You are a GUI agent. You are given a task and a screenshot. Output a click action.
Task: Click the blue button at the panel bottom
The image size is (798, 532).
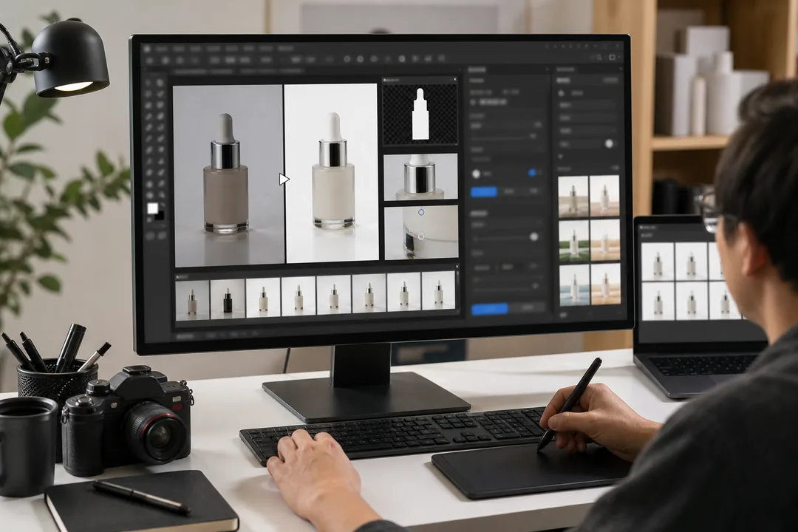point(490,309)
